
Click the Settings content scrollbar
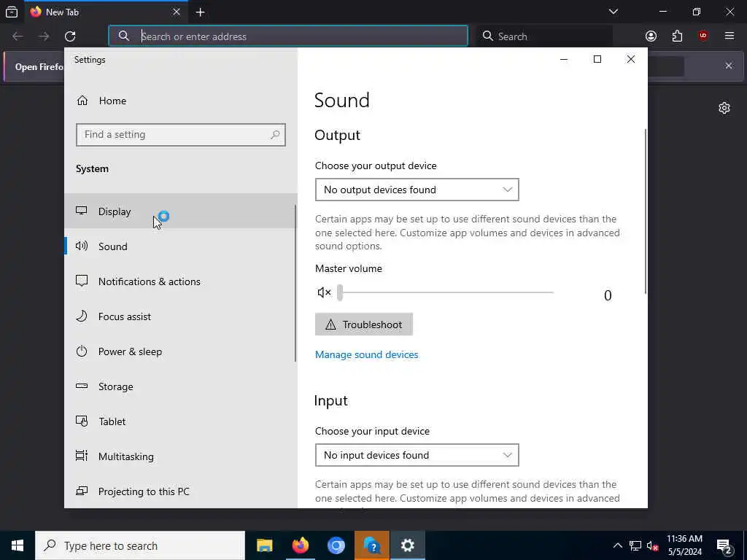tap(646, 211)
